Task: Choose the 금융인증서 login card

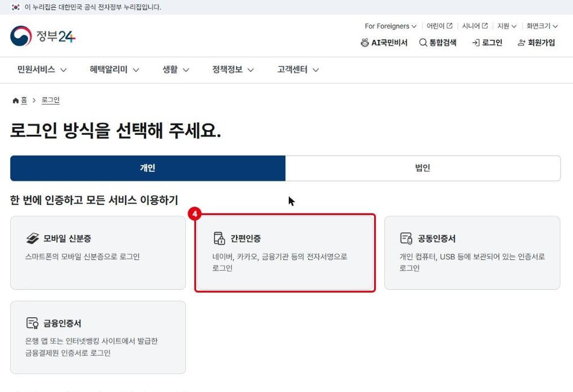Action: [98, 337]
